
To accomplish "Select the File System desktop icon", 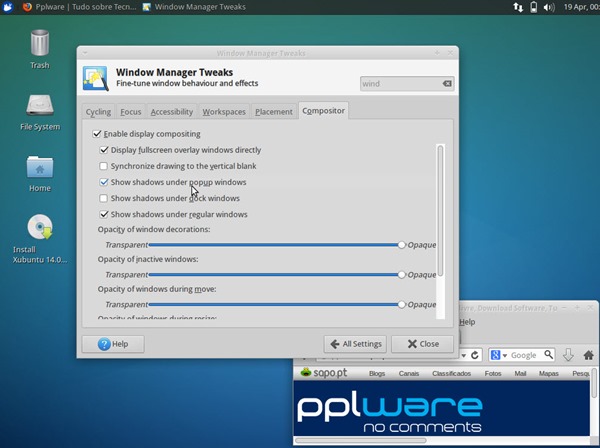I will pyautogui.click(x=40, y=112).
